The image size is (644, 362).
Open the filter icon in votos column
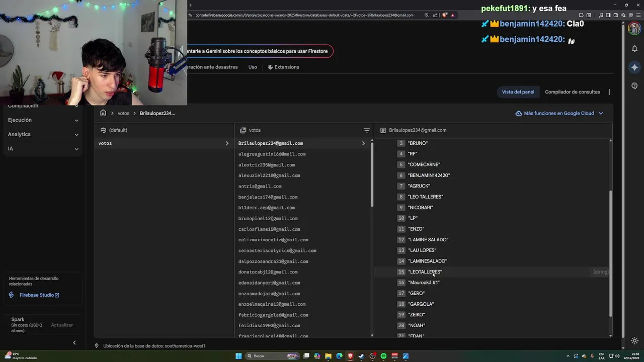[367, 130]
